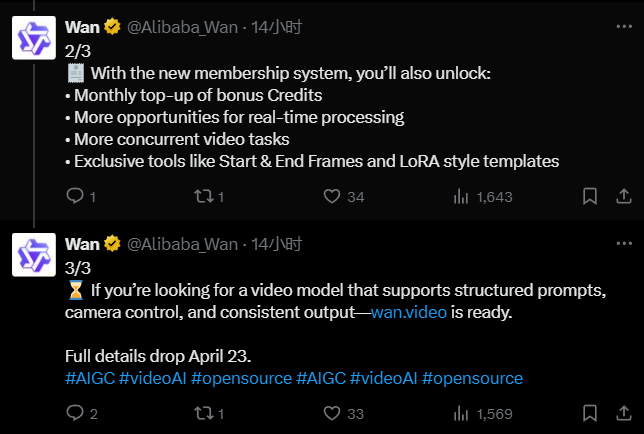Image resolution: width=644 pixels, height=434 pixels.
Task: Reply to the 2/3 membership tweet
Action: point(75,197)
